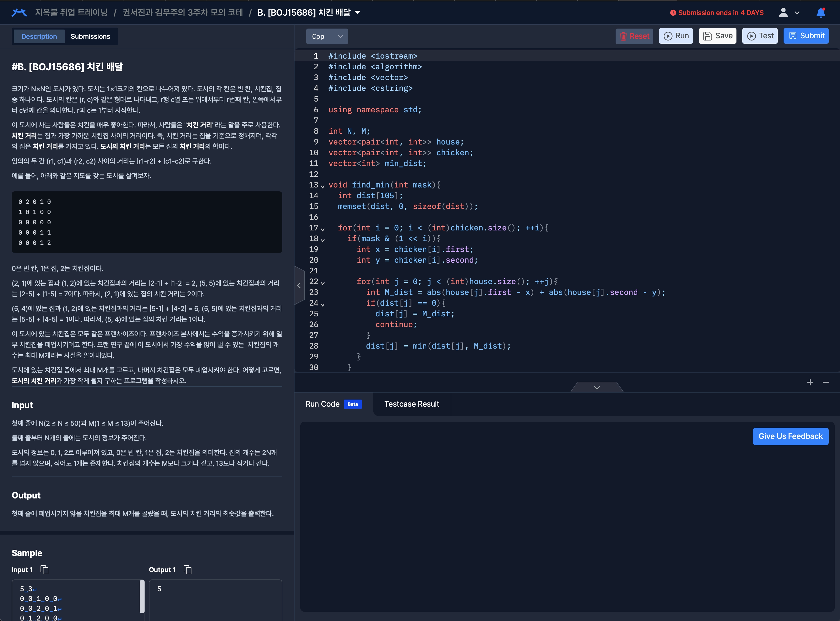
Task: Click the Input section heading
Action: point(22,405)
